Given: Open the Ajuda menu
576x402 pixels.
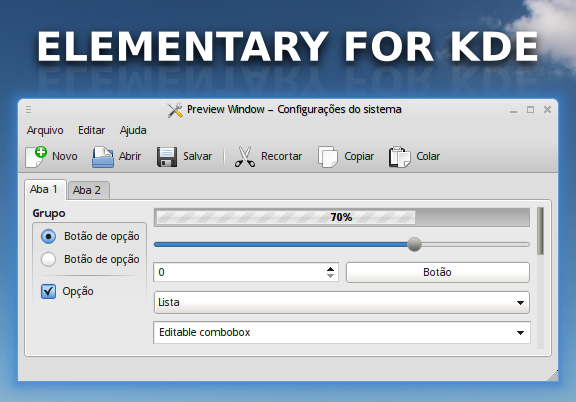Looking at the screenshot, I should tap(133, 130).
